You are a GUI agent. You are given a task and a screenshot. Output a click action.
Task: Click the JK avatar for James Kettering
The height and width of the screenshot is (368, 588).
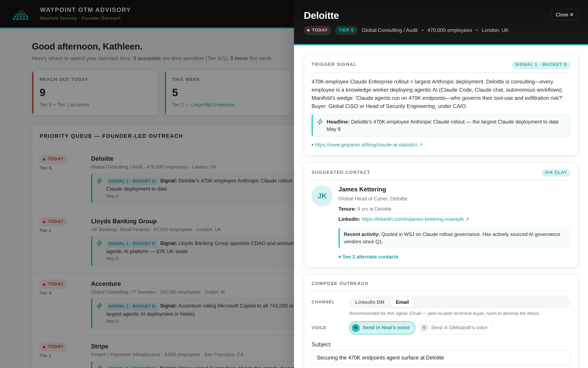tap(322, 196)
